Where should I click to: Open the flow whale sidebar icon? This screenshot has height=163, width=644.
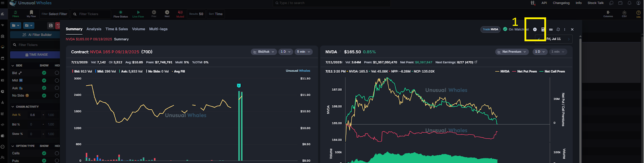[2, 14]
